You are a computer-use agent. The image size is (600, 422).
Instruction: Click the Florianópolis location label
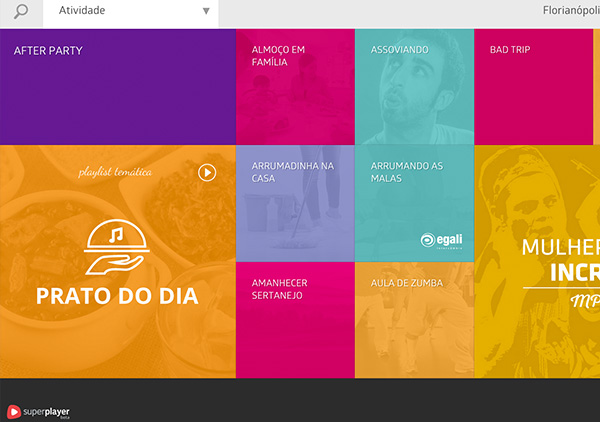[570, 12]
